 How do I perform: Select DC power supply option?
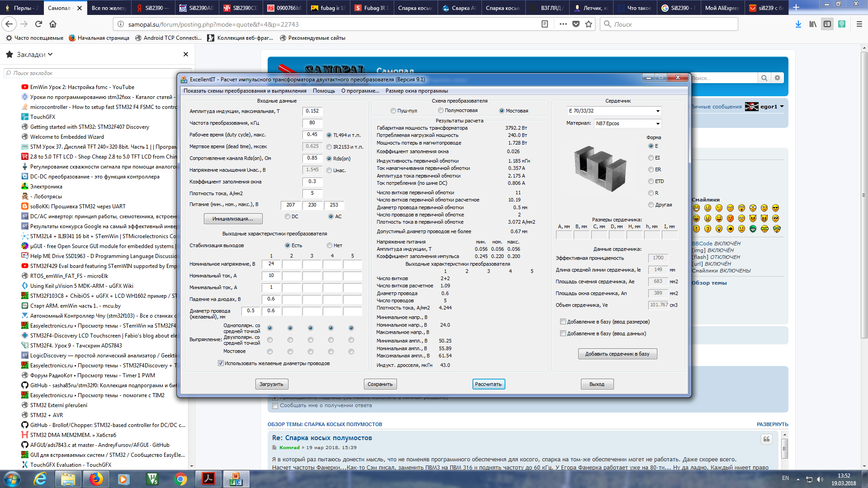(288, 216)
